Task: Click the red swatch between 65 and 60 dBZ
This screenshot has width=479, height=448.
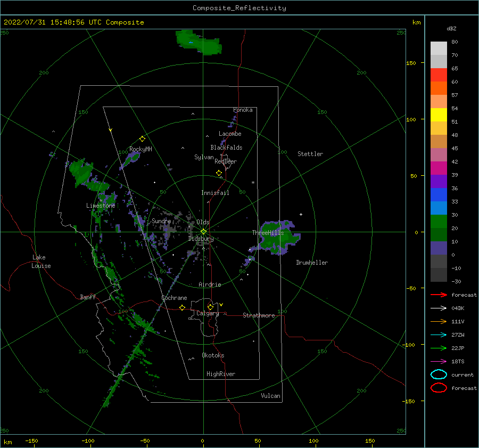Action: (x=439, y=75)
